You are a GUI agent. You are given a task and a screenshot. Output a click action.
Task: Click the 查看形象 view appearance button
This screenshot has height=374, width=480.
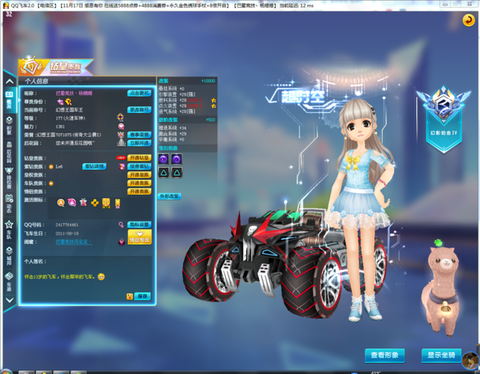(x=385, y=355)
